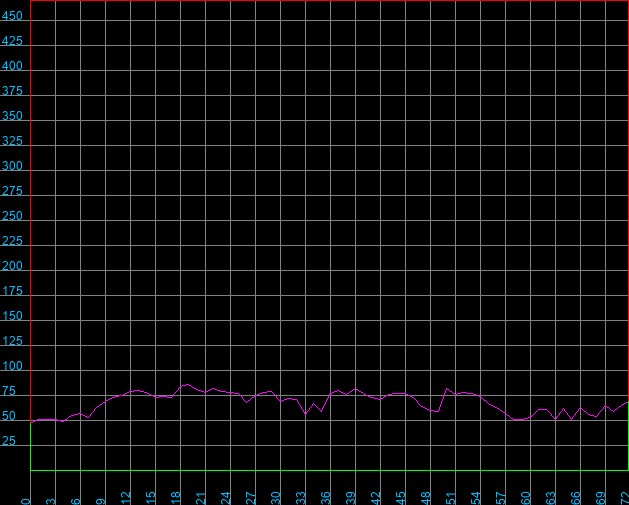
Task: Select the 125 vertical axis label
Action: pyautogui.click(x=12, y=341)
